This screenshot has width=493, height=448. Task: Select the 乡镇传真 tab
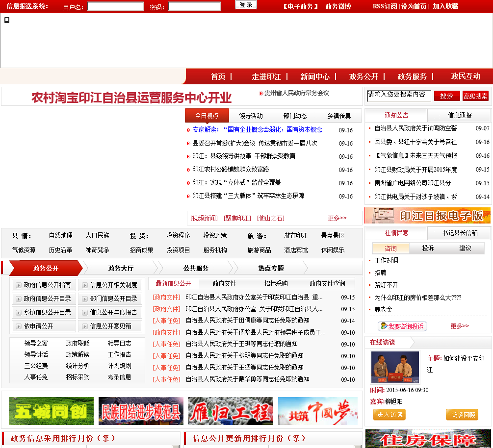(x=339, y=116)
